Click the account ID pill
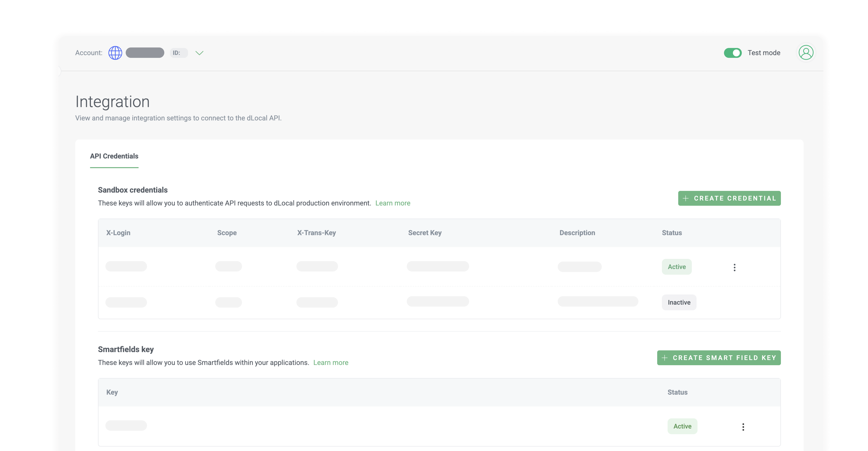868x451 pixels. (x=179, y=53)
